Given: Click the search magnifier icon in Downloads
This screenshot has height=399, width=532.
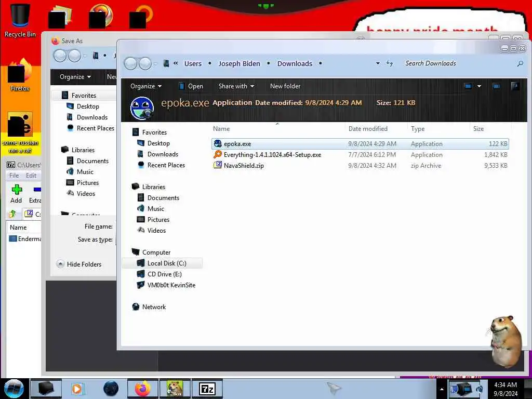Looking at the screenshot, I should click(520, 63).
